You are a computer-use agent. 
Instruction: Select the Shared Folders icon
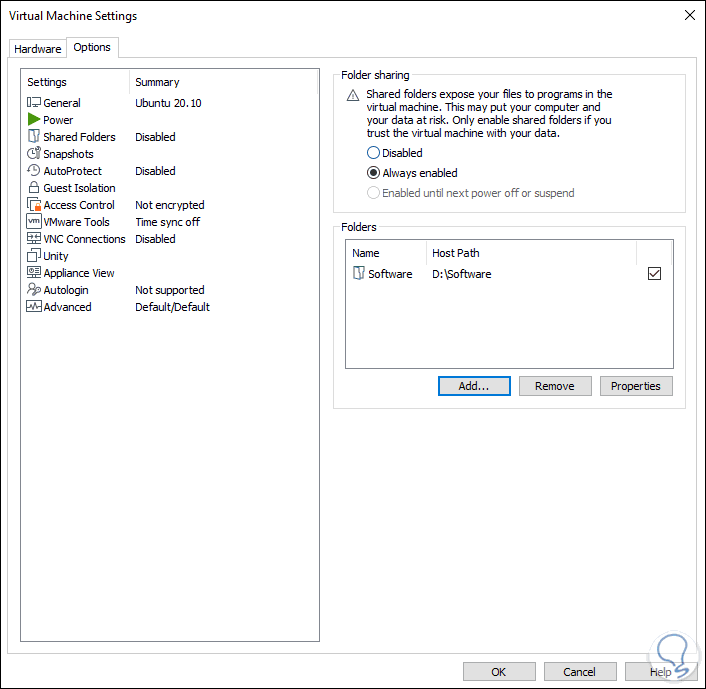pyautogui.click(x=34, y=136)
